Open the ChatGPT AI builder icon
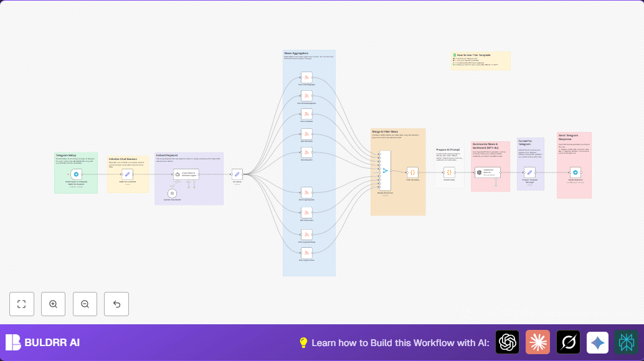Viewport: 644px width, 361px height. (x=507, y=342)
